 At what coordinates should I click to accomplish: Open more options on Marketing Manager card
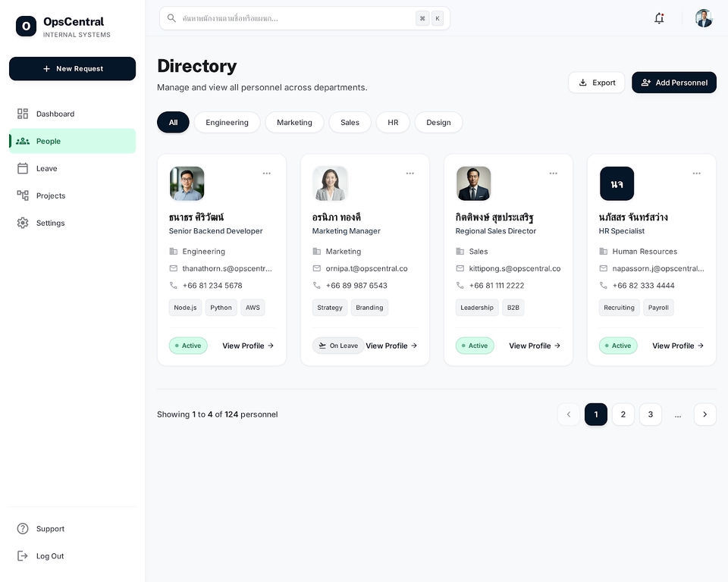[410, 173]
